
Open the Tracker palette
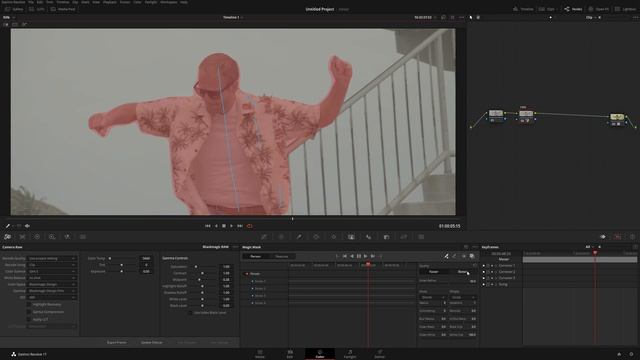(x=333, y=237)
